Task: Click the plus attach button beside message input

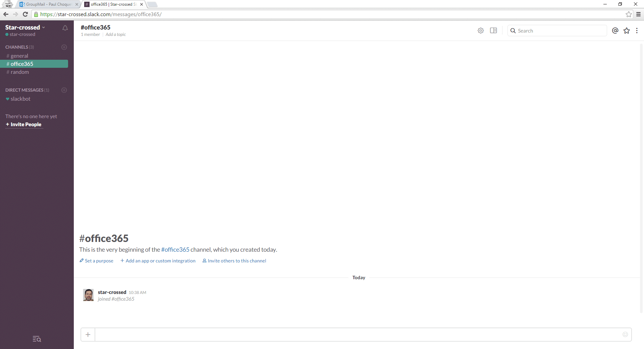Action: point(88,335)
